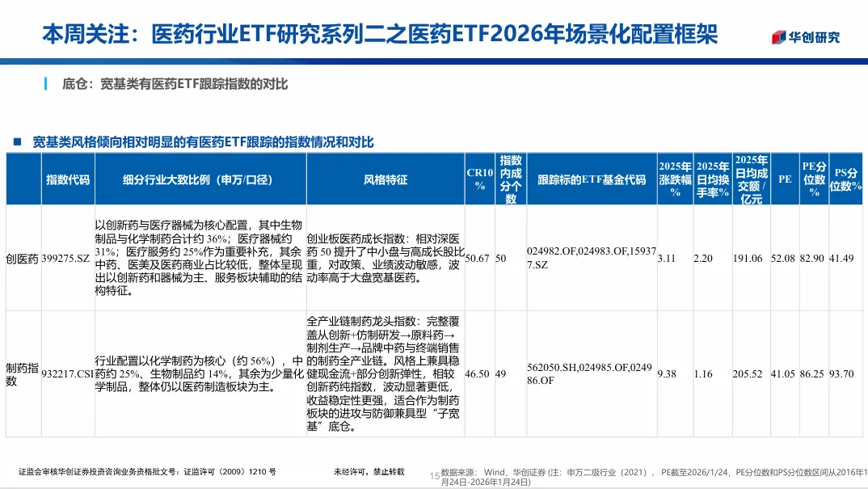The height and width of the screenshot is (489, 868).
Task: Select the slide title about 医药ETF2026年场景化配置框架
Action: coord(380,34)
